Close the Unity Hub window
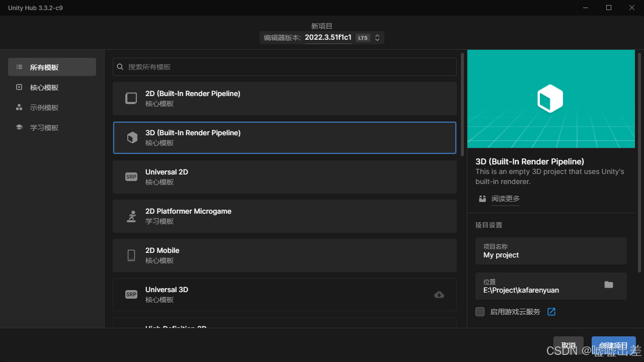Image resolution: width=644 pixels, height=362 pixels. point(632,8)
